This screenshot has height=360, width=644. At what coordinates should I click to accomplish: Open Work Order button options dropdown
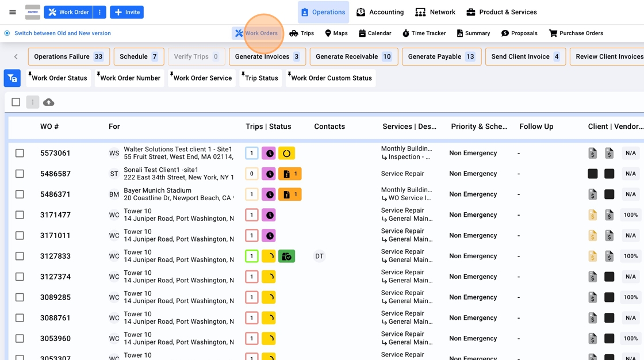[99, 12]
